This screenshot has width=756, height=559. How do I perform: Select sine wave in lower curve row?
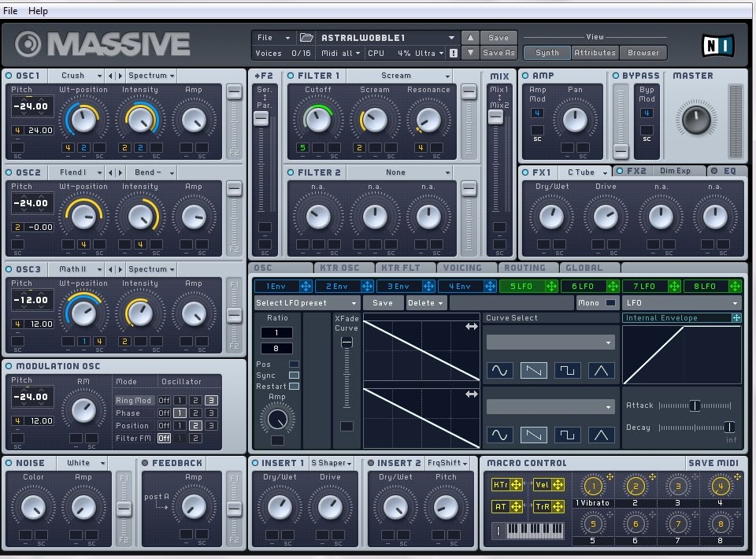click(499, 435)
